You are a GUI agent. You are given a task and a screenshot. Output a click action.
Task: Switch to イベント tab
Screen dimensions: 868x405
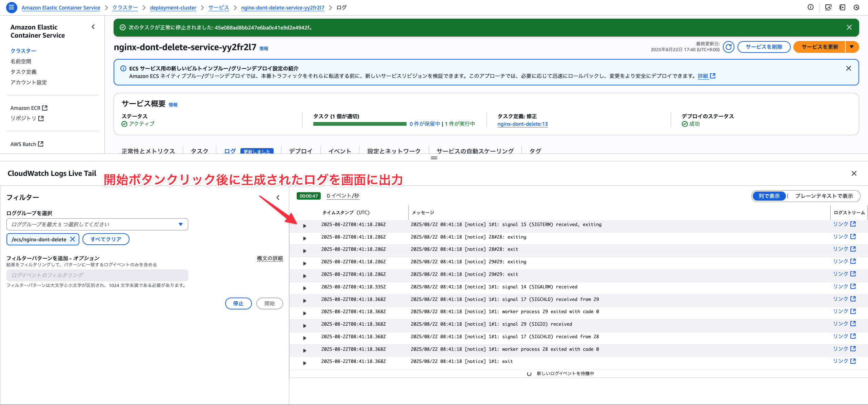[339, 151]
